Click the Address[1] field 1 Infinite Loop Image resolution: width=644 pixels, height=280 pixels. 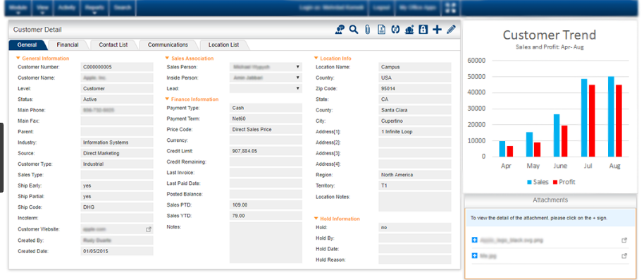pyautogui.click(x=415, y=132)
